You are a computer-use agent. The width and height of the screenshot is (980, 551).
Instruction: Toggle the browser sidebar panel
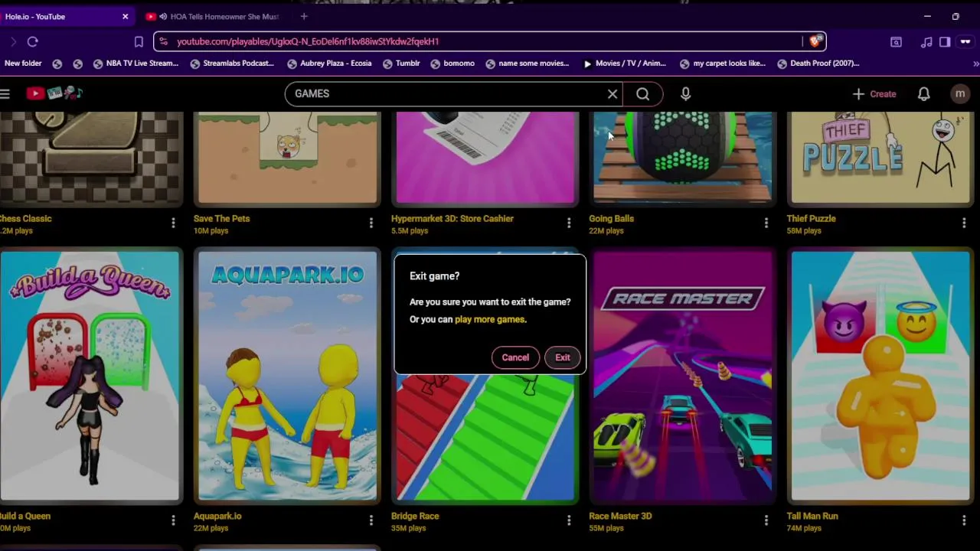[x=945, y=41]
